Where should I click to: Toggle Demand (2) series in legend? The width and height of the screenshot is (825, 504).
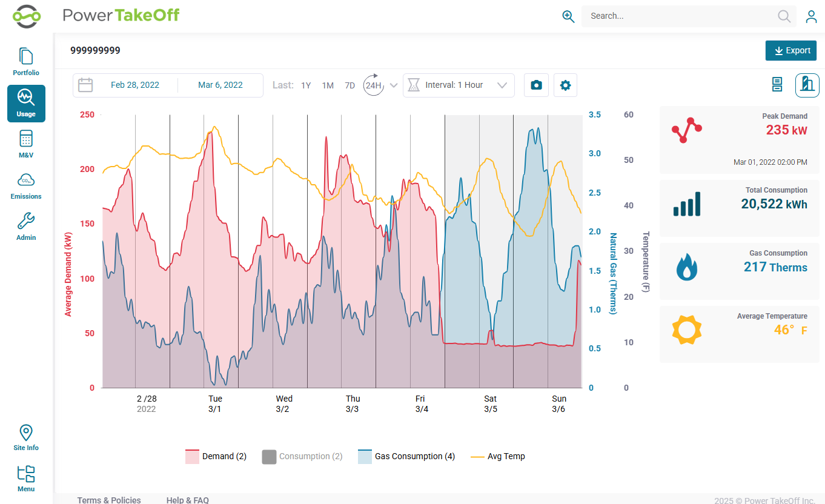pyautogui.click(x=216, y=457)
